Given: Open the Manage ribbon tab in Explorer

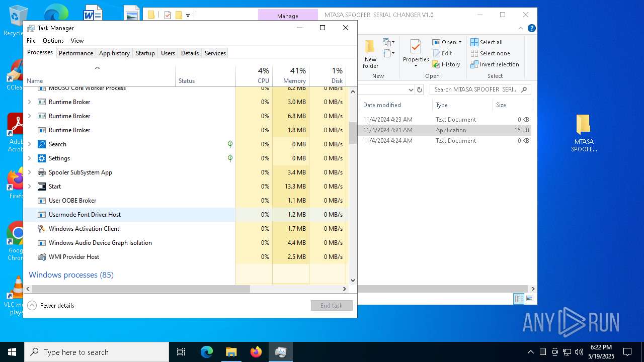Looking at the screenshot, I should click(288, 16).
